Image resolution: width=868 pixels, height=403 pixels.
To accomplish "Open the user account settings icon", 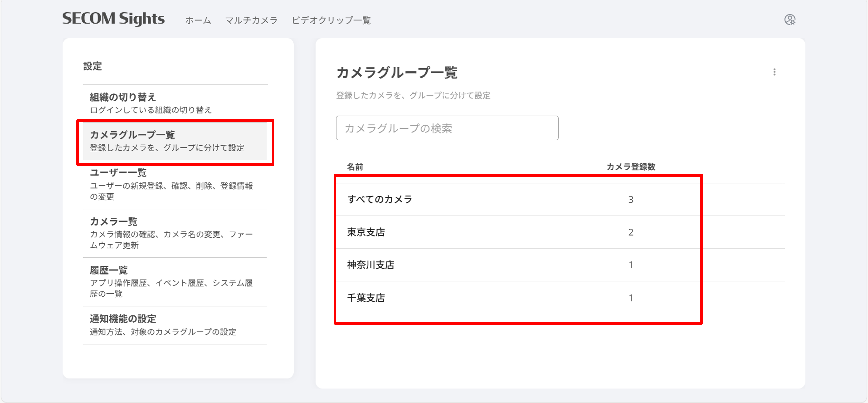I will pos(789,20).
